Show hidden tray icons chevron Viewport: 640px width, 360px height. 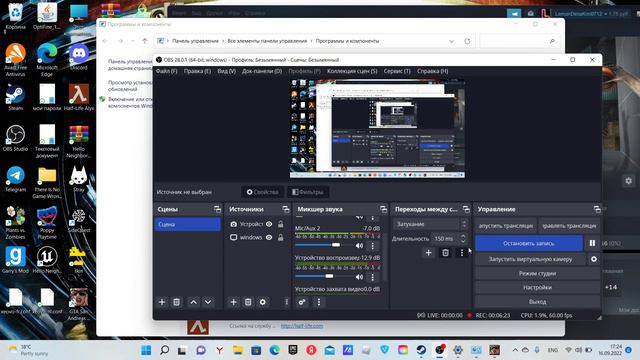pyautogui.click(x=515, y=350)
